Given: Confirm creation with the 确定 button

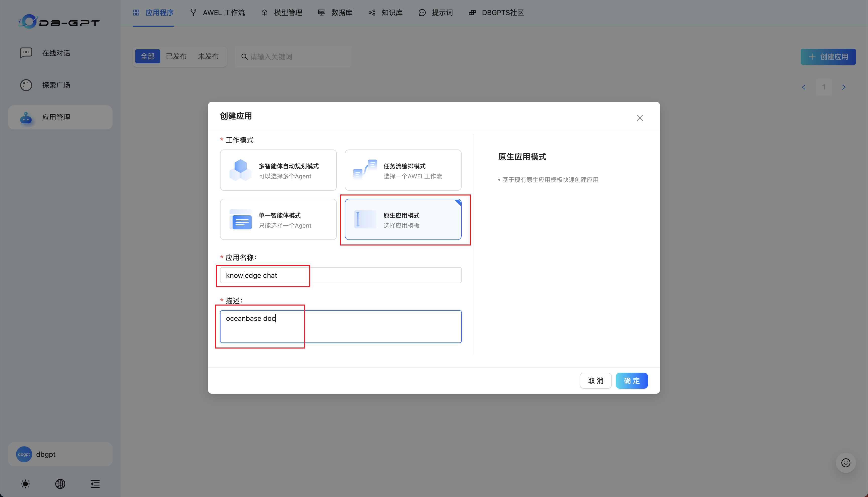Looking at the screenshot, I should pos(632,381).
